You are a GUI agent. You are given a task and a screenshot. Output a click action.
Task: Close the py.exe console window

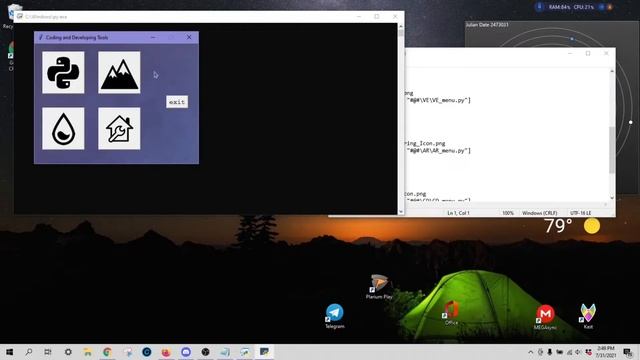point(395,17)
